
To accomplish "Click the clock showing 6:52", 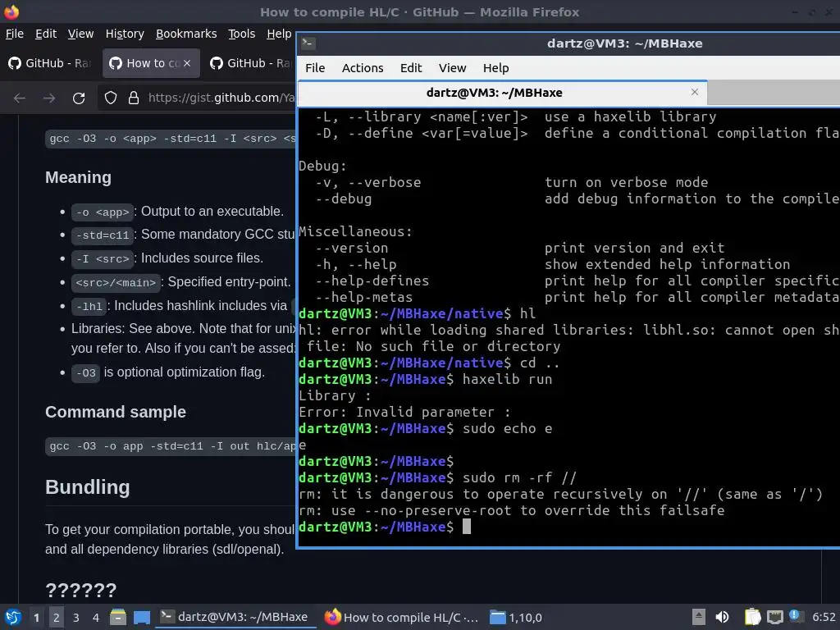I will [824, 617].
